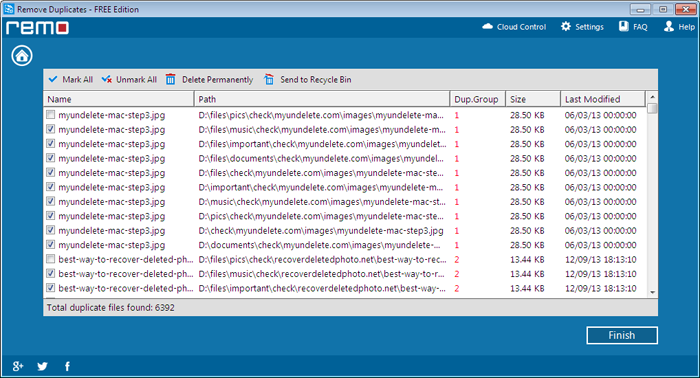The image size is (700, 378).
Task: Select the D:\documents\check\myundelete.com path cell
Action: coord(319,245)
